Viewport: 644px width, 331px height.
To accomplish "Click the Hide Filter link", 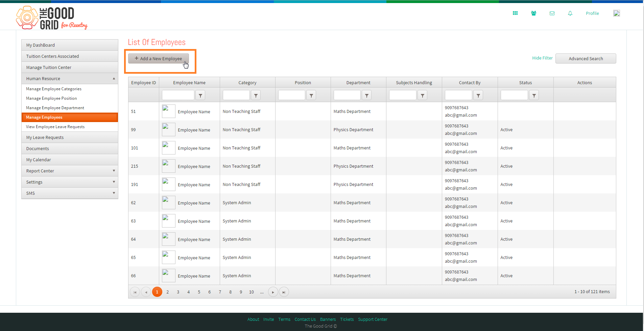I will pos(542,58).
